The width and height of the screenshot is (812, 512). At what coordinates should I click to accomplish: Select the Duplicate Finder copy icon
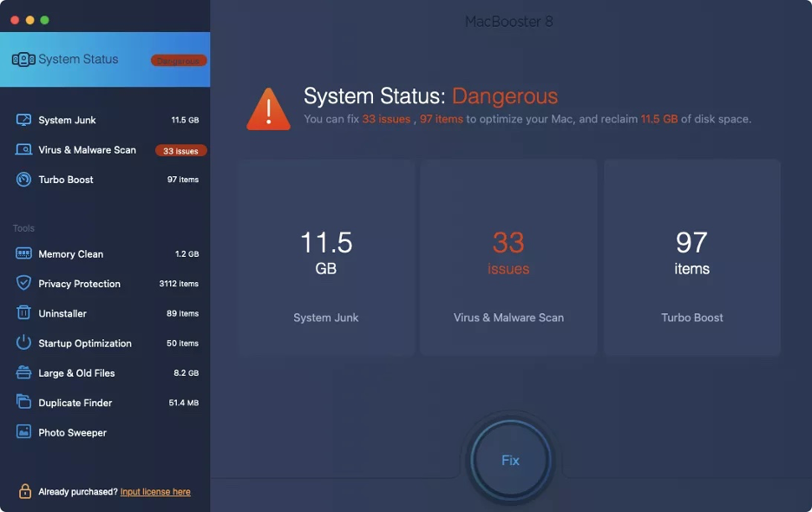pos(24,402)
